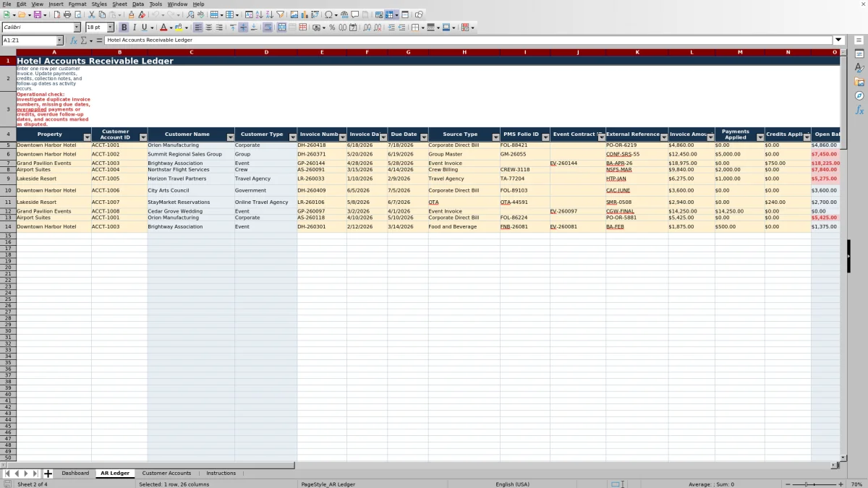Open the Data menu
868x488 pixels.
coord(137,4)
